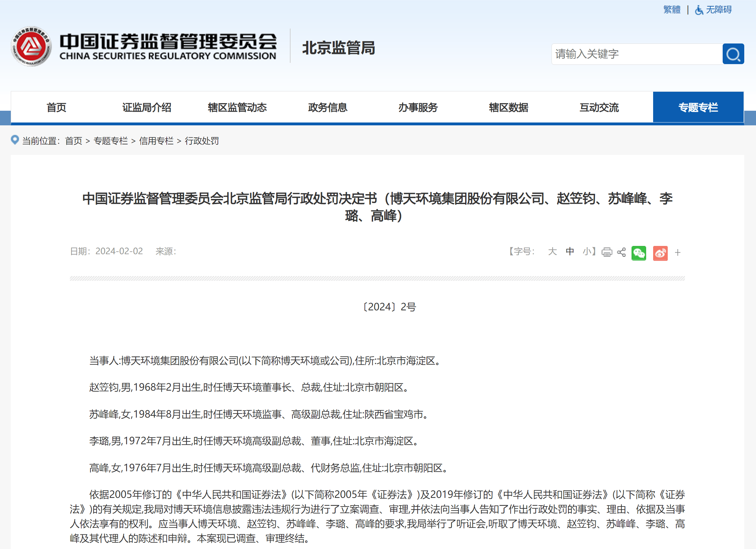Share article via WeChat icon
This screenshot has height=549, width=756.
(639, 253)
